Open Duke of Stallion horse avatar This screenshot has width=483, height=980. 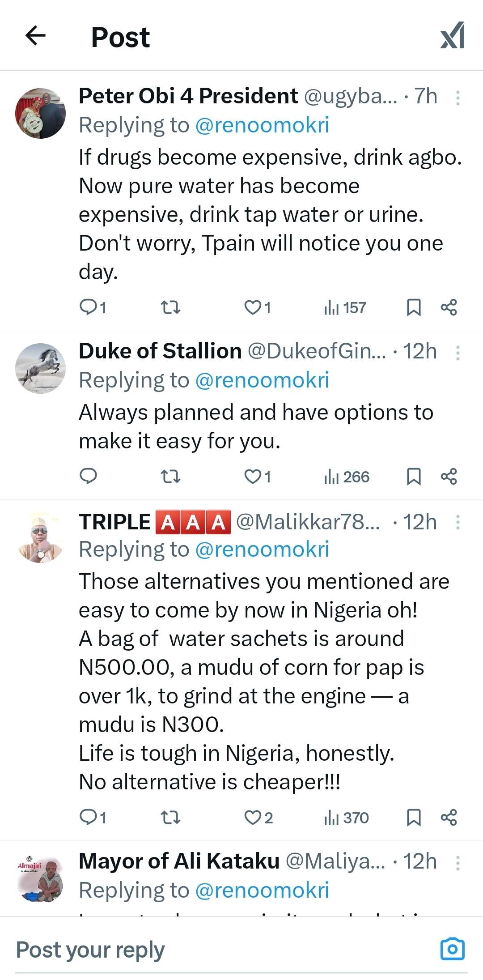pos(40,368)
